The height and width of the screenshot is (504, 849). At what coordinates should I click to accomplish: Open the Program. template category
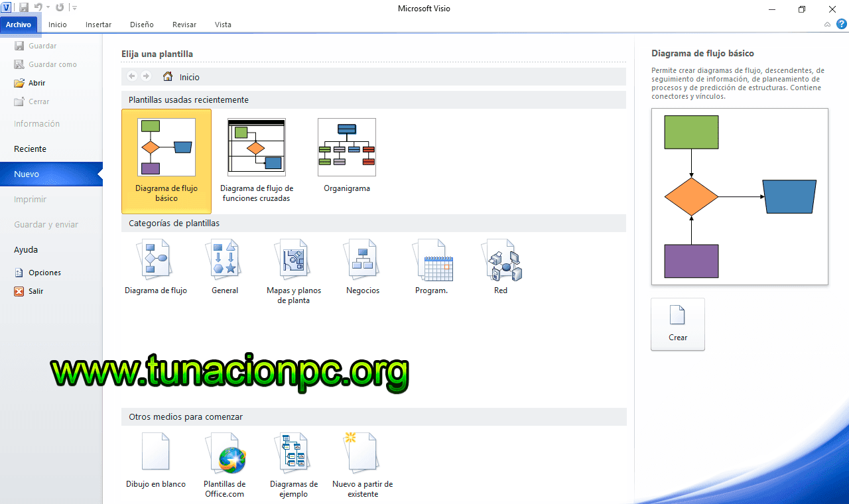432,267
